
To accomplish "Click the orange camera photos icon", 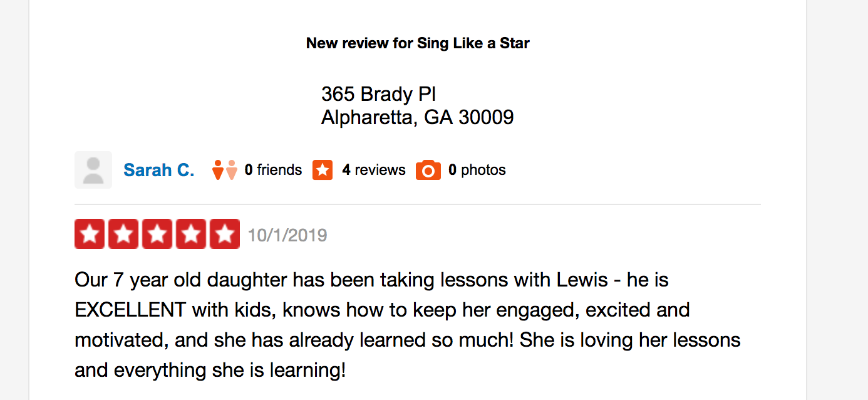I will [428, 170].
